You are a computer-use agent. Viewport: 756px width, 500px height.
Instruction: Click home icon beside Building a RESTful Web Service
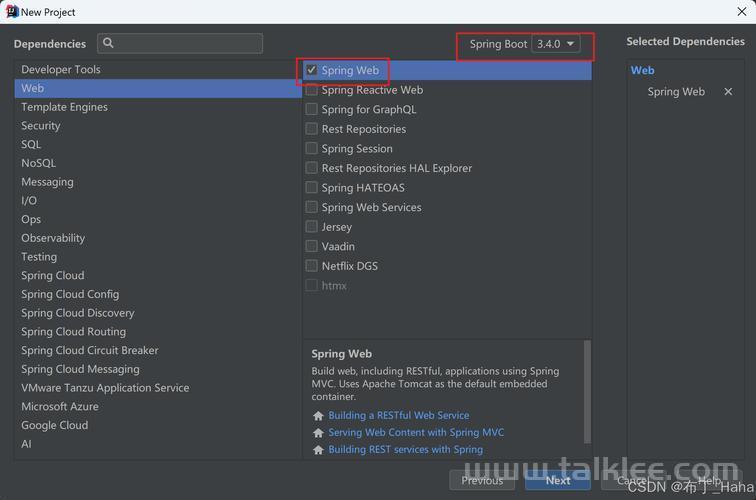pos(318,416)
